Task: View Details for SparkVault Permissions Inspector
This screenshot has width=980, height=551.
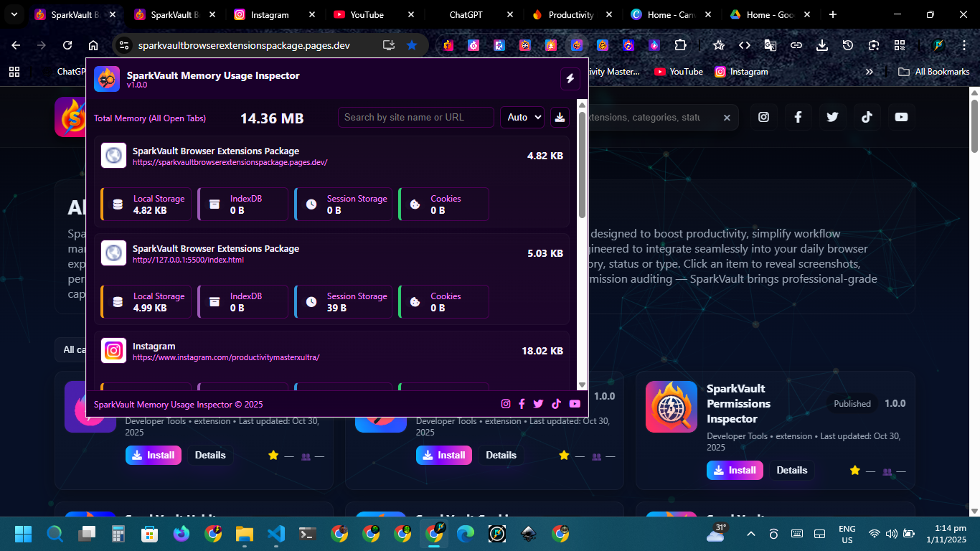Action: (x=791, y=471)
